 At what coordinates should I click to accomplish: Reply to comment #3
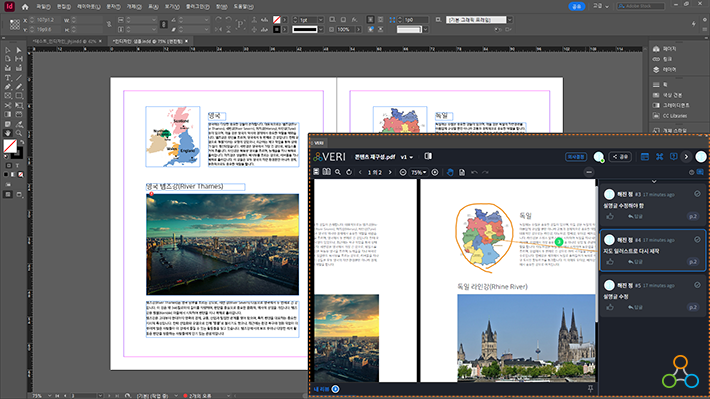point(635,216)
